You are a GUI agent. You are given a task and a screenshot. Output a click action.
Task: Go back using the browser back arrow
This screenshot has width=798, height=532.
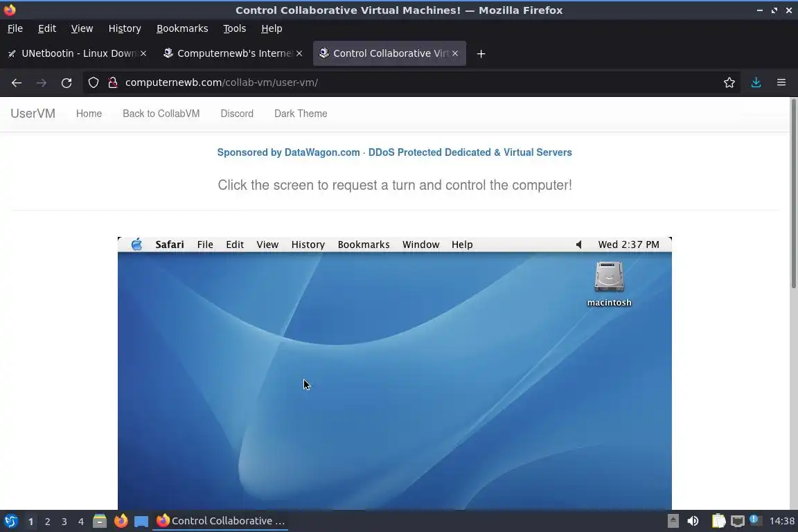pyautogui.click(x=17, y=82)
